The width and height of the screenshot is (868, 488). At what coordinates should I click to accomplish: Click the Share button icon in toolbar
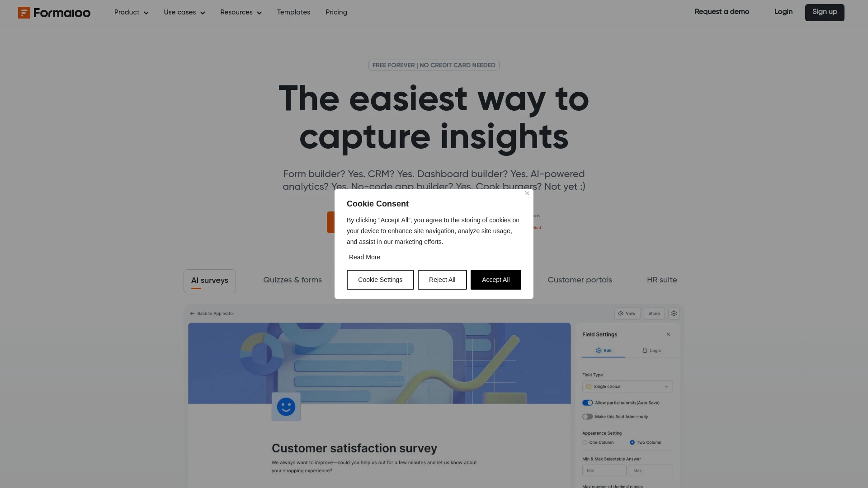pos(654,313)
